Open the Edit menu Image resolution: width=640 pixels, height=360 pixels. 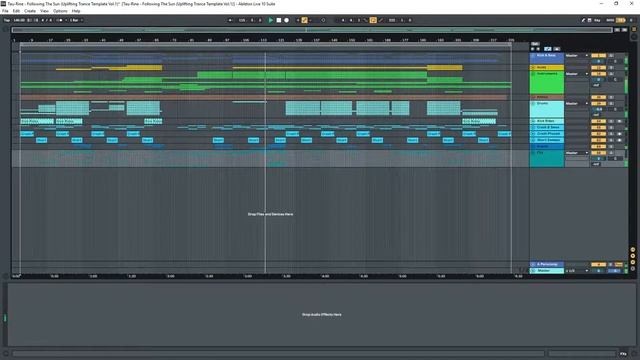click(x=16, y=11)
